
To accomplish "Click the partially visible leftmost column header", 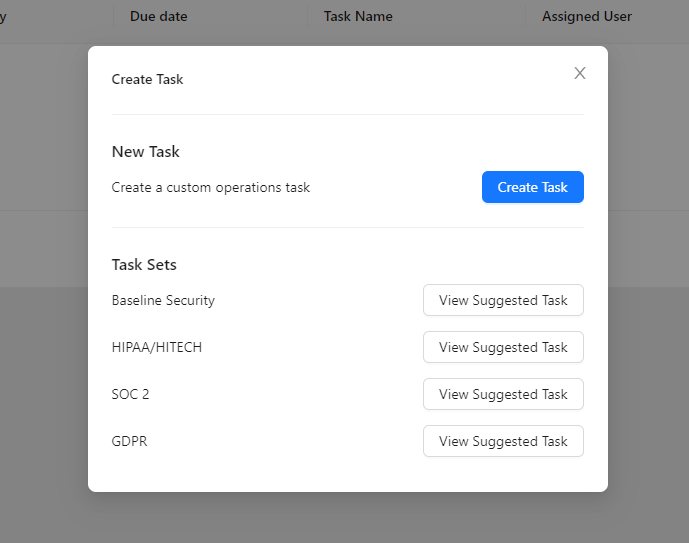I will pyautogui.click(x=4, y=16).
